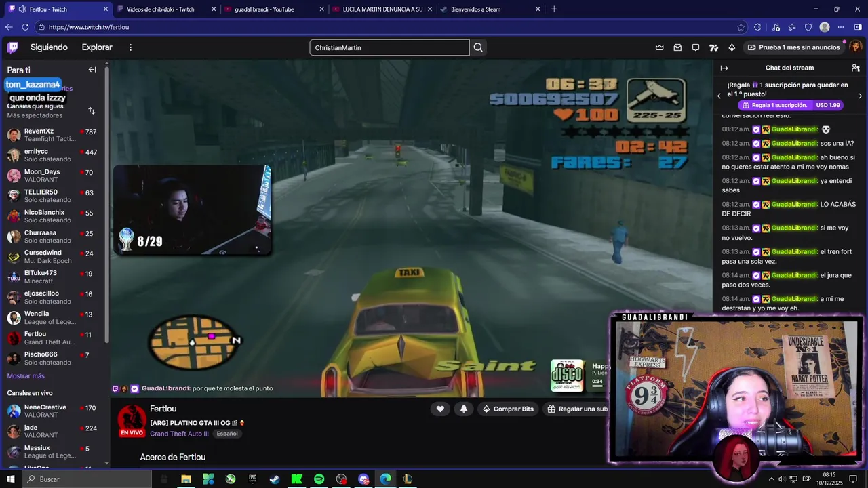The width and height of the screenshot is (868, 488).
Task: Open browser essentials shield icon
Action: point(808,27)
